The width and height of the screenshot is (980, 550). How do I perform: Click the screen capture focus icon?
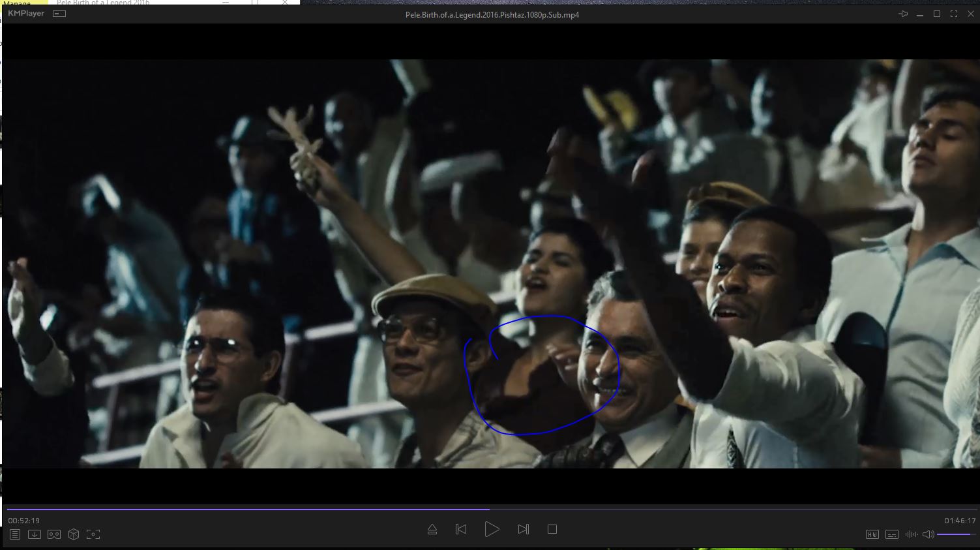pos(93,534)
